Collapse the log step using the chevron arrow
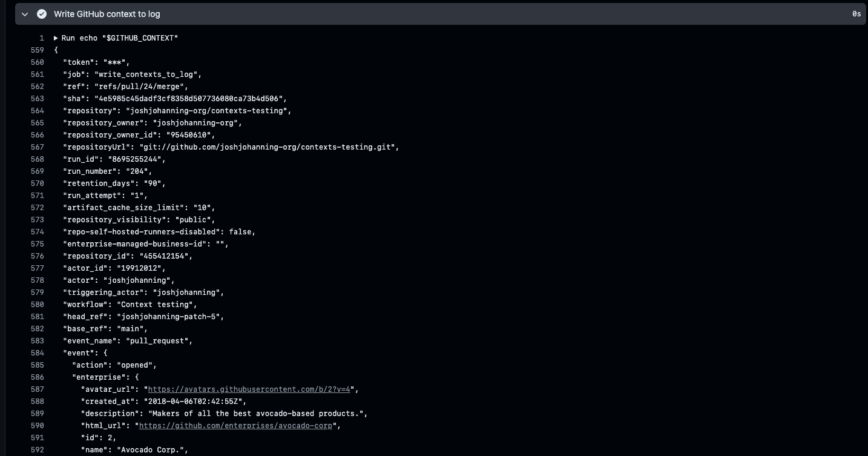 pyautogui.click(x=24, y=13)
